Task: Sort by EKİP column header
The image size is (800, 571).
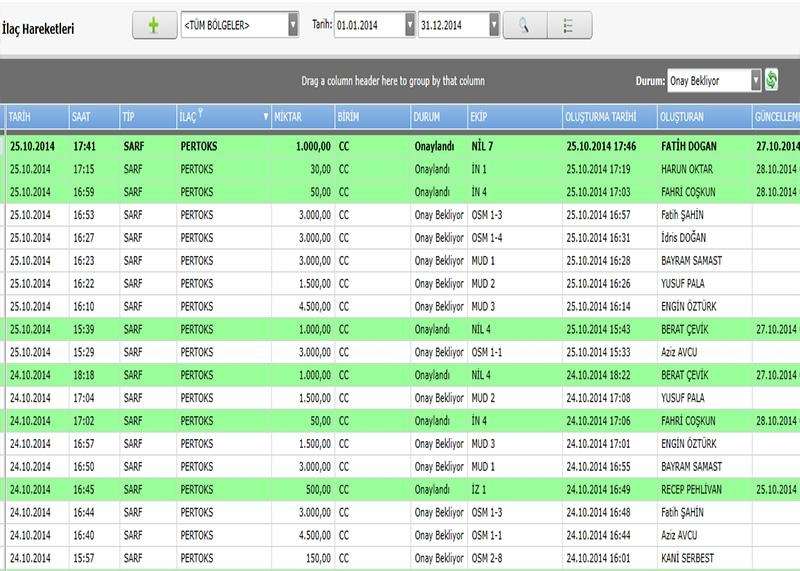Action: [x=515, y=117]
